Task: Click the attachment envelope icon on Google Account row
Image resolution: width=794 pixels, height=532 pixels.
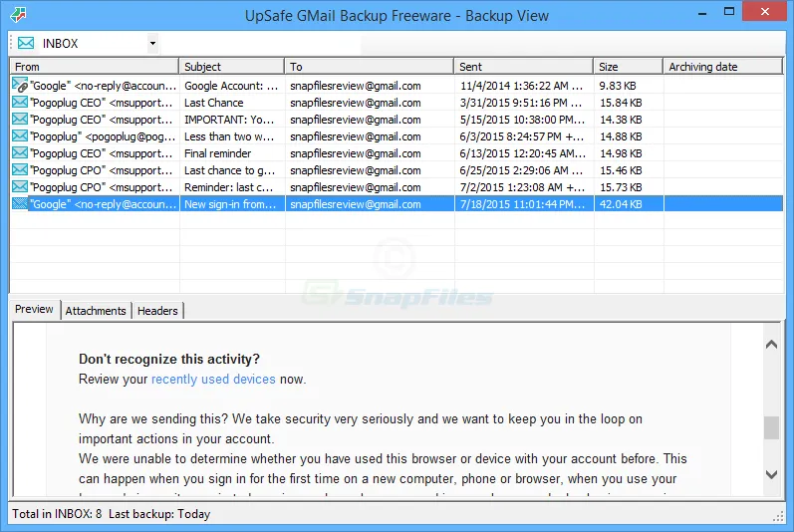Action: 20,85
